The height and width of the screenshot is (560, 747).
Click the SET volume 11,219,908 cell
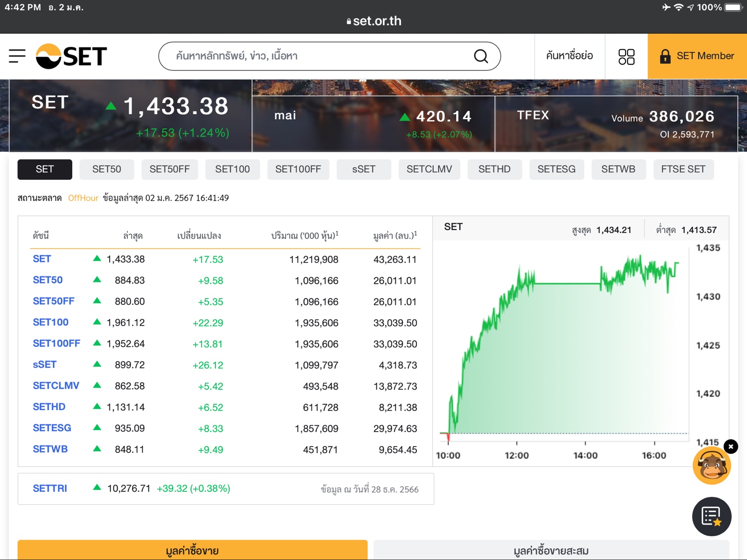pos(314,259)
